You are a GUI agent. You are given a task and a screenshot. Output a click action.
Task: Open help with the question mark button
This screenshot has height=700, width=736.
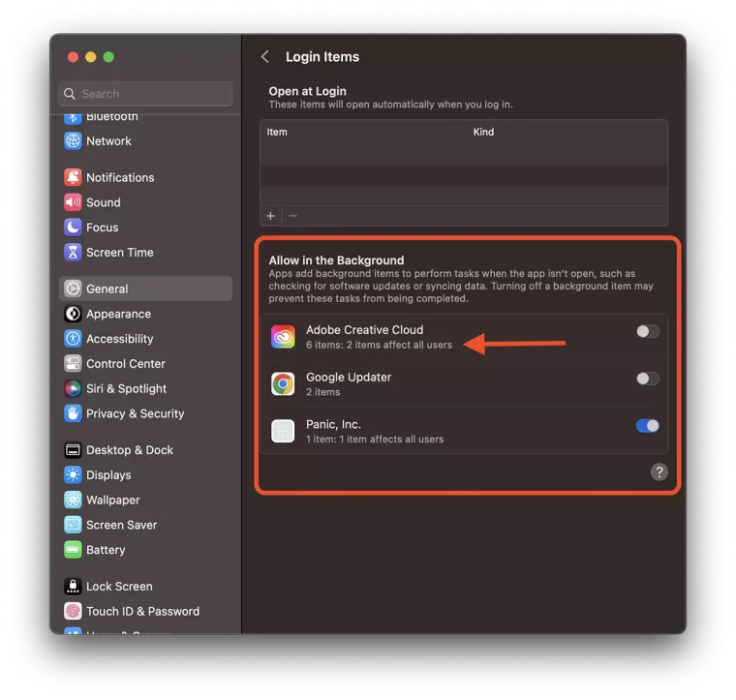pyautogui.click(x=659, y=472)
